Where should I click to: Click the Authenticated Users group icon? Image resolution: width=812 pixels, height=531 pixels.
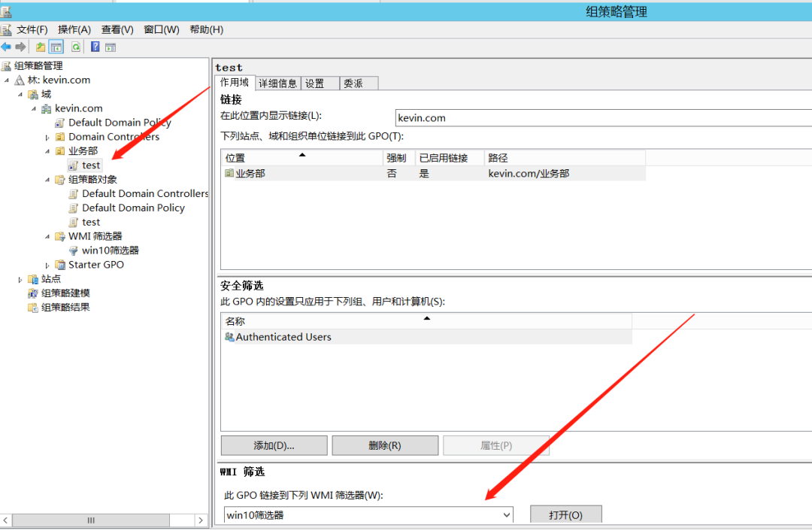pos(229,337)
